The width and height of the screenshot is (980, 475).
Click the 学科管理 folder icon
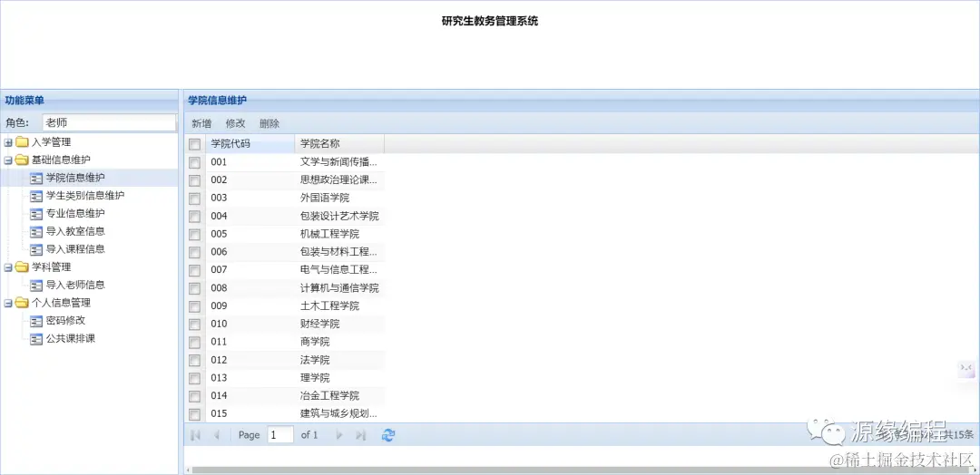[x=22, y=267]
